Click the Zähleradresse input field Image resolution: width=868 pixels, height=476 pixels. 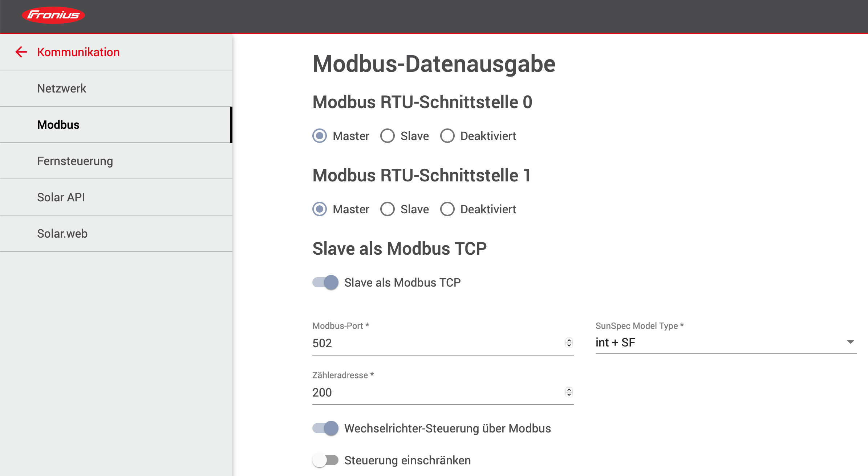(436, 393)
